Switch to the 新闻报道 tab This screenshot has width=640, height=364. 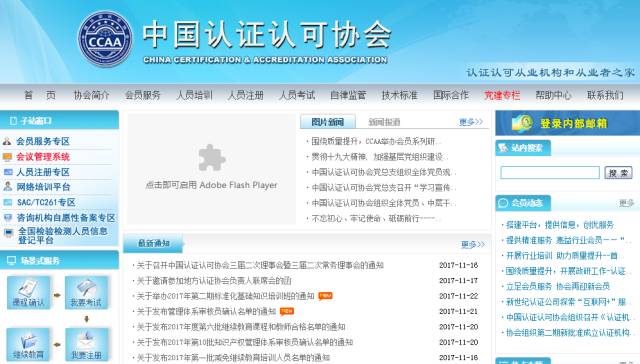pyautogui.click(x=384, y=122)
